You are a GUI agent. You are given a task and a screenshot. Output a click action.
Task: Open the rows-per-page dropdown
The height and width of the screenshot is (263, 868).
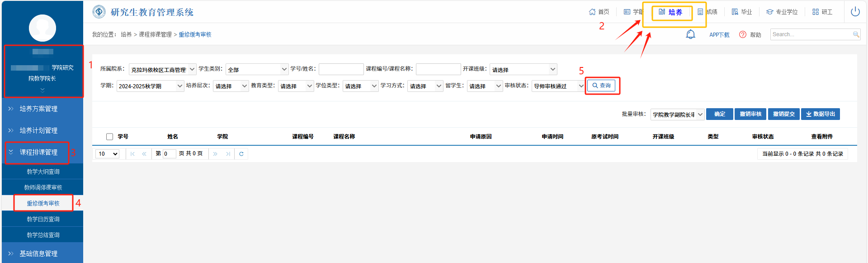(108, 154)
